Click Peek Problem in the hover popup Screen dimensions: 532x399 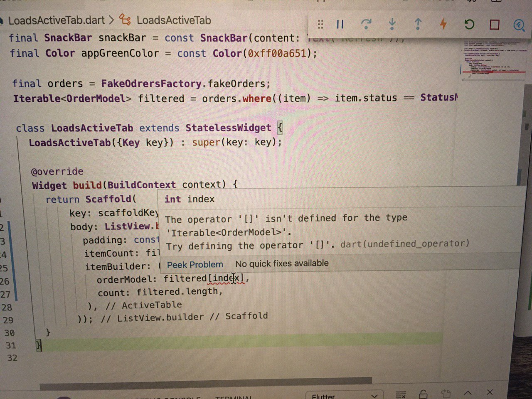click(195, 264)
